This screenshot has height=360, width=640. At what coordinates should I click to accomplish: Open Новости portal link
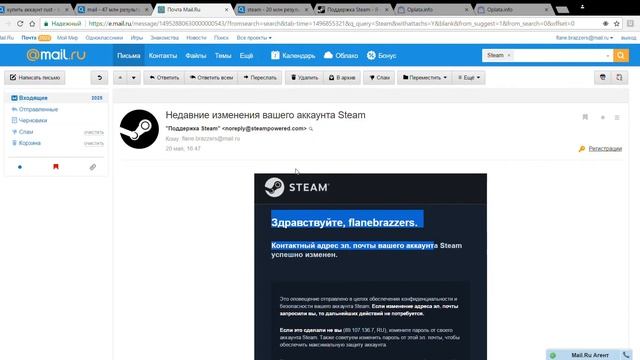pos(196,38)
